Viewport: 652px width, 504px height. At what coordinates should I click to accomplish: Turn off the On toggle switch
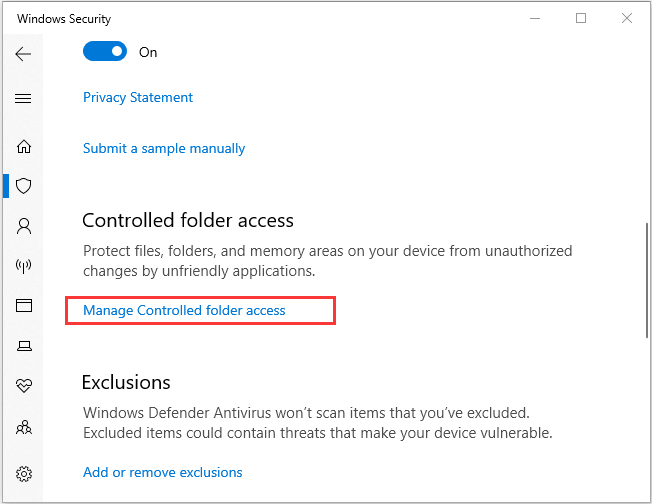tap(105, 51)
